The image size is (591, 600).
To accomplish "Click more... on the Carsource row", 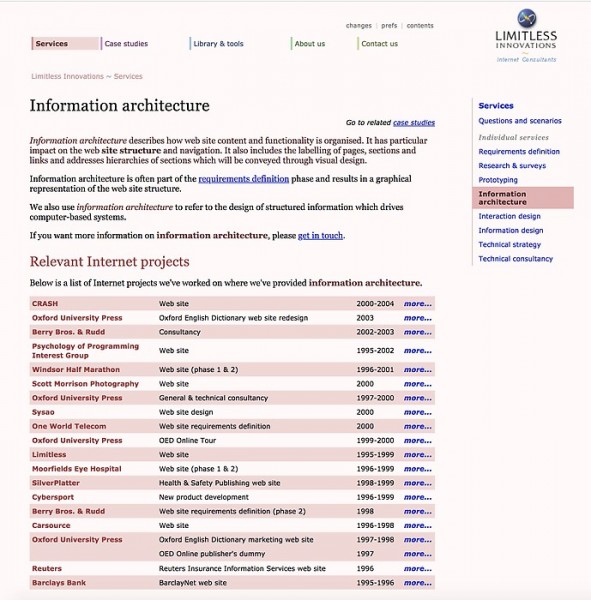I will pos(418,525).
